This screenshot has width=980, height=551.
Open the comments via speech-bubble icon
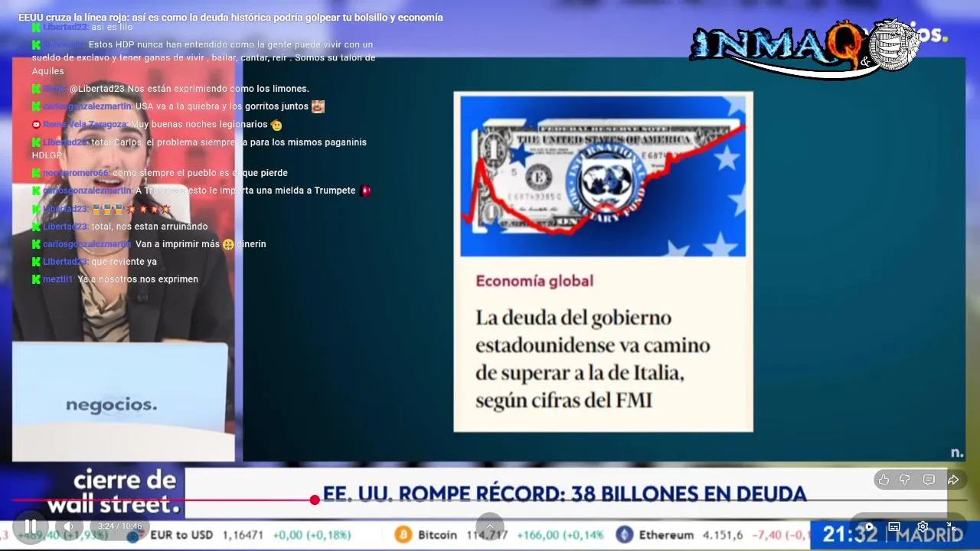[x=929, y=480]
